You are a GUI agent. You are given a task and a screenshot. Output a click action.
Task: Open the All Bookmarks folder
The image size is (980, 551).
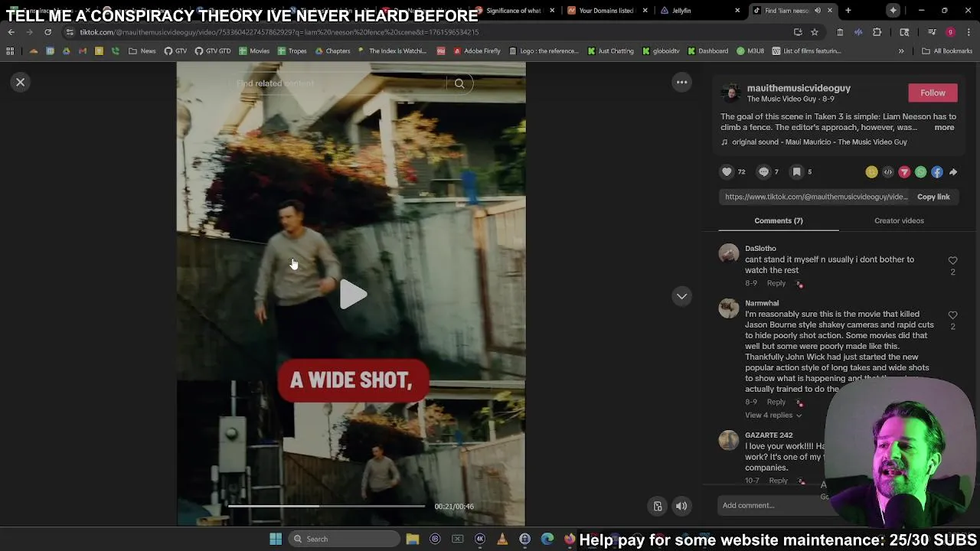point(947,51)
